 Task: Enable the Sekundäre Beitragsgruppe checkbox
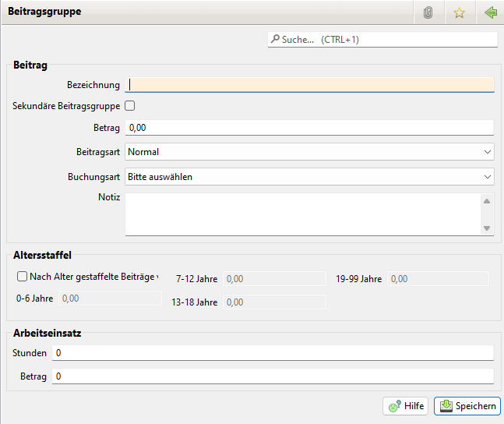tap(130, 106)
